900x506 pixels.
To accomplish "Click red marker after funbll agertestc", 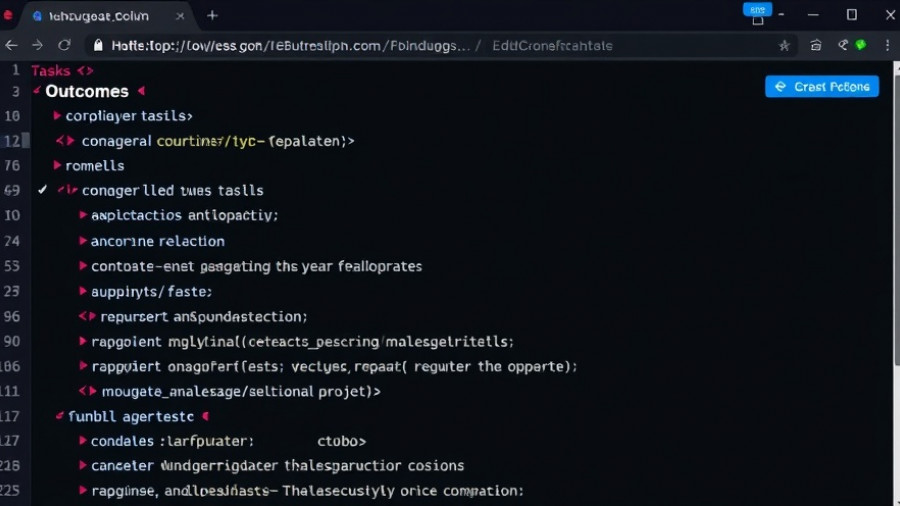I will click(x=205, y=416).
